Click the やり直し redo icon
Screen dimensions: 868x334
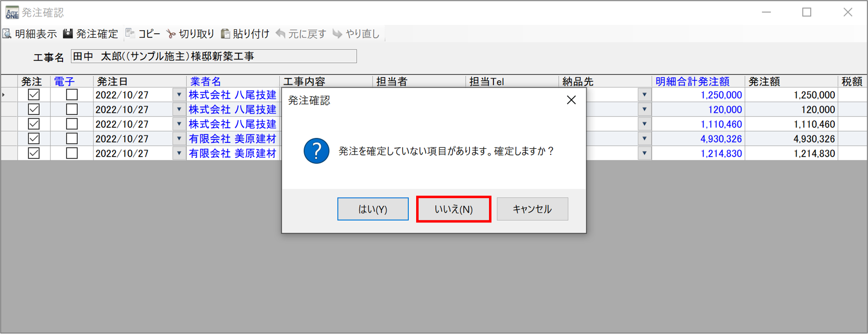tap(337, 34)
